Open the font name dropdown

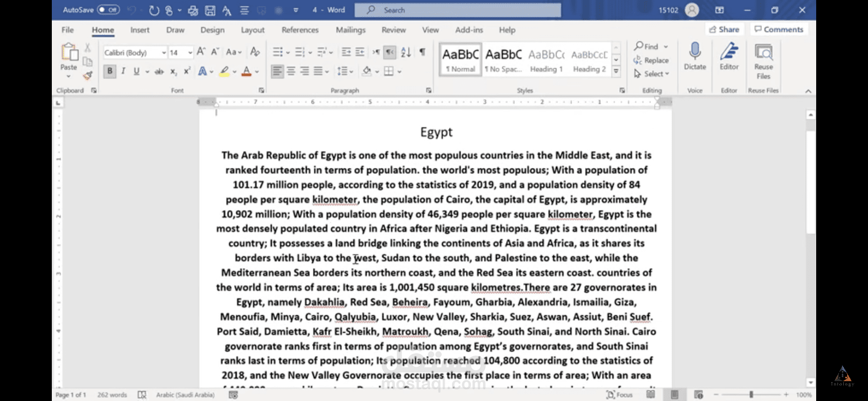tap(164, 52)
